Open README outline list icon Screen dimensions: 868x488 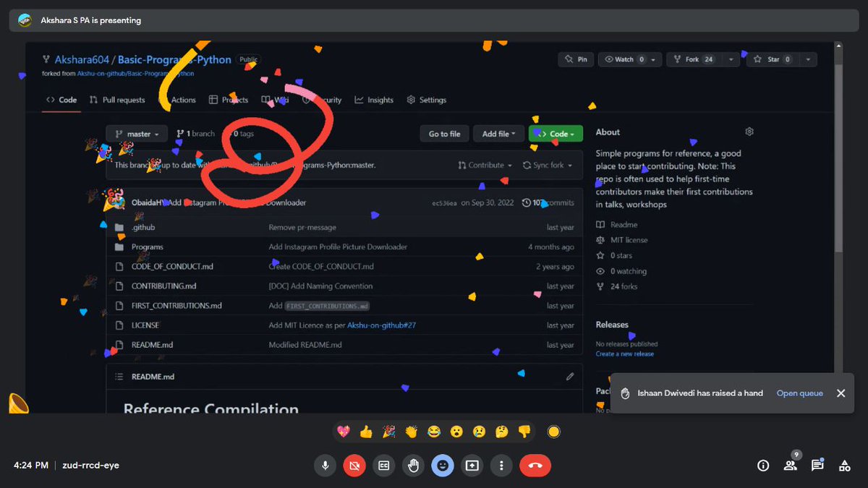click(119, 376)
